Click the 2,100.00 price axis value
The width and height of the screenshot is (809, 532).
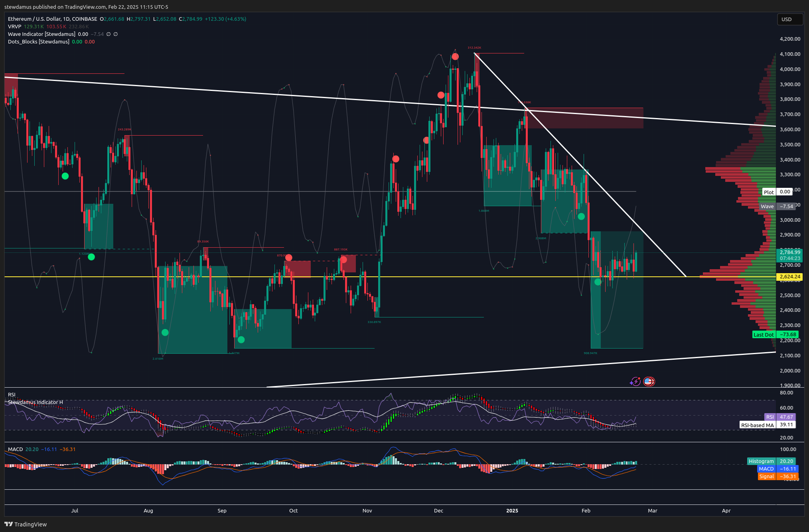(x=790, y=355)
